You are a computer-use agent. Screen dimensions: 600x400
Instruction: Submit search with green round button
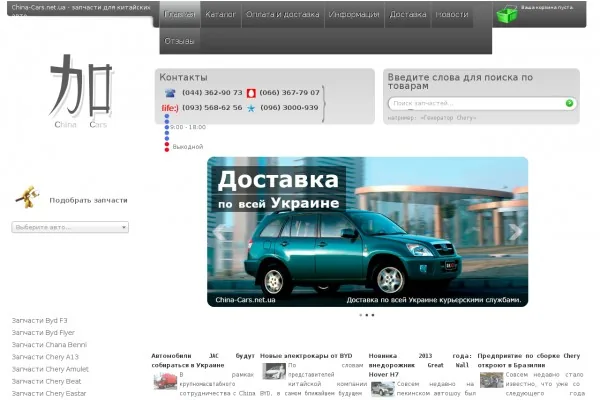point(569,103)
